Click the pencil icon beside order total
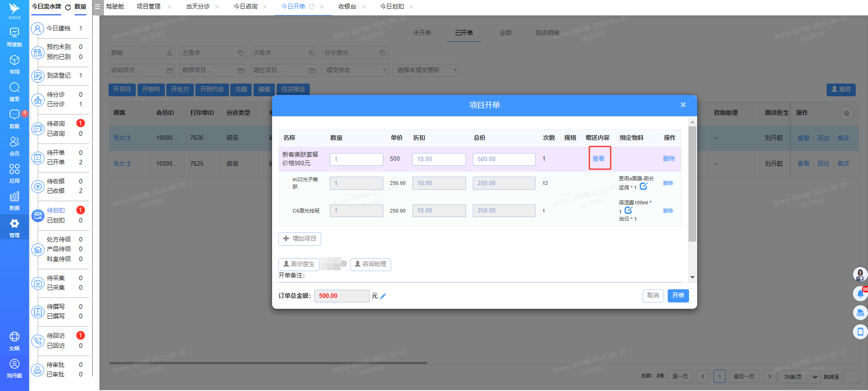The width and height of the screenshot is (868, 391). pyautogui.click(x=383, y=296)
